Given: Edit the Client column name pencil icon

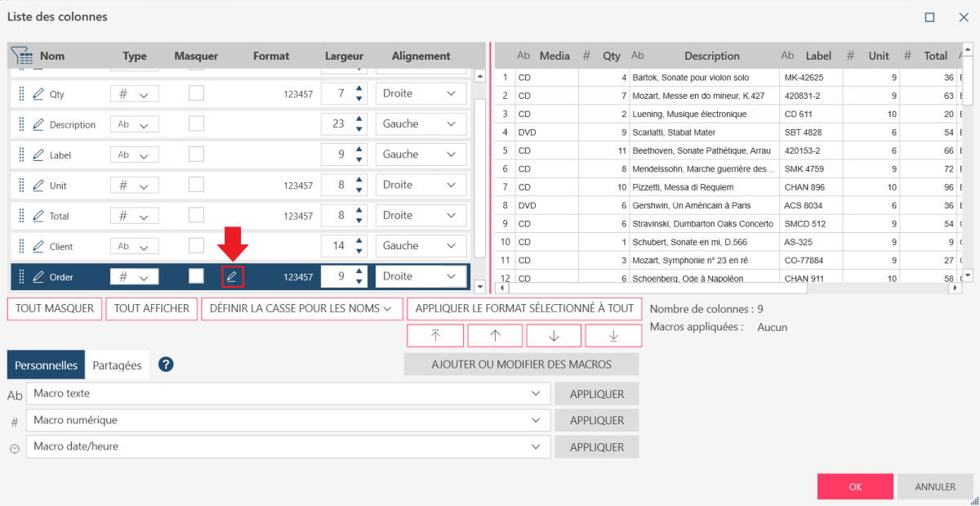Looking at the screenshot, I should pyautogui.click(x=38, y=246).
